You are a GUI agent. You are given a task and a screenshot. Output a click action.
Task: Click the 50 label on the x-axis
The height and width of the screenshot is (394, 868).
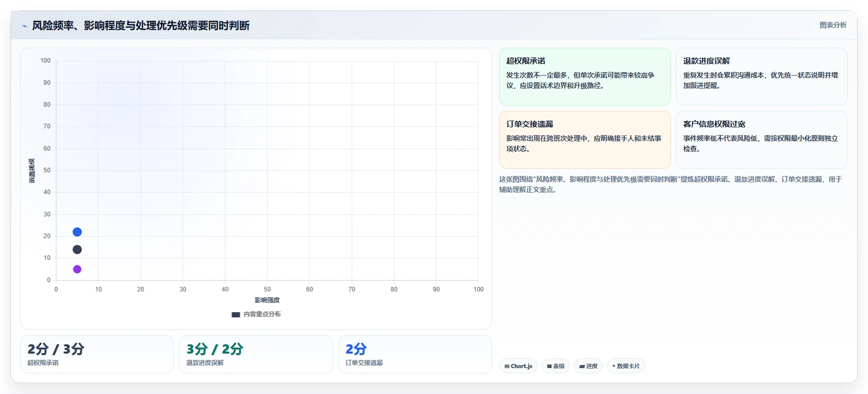(x=267, y=289)
